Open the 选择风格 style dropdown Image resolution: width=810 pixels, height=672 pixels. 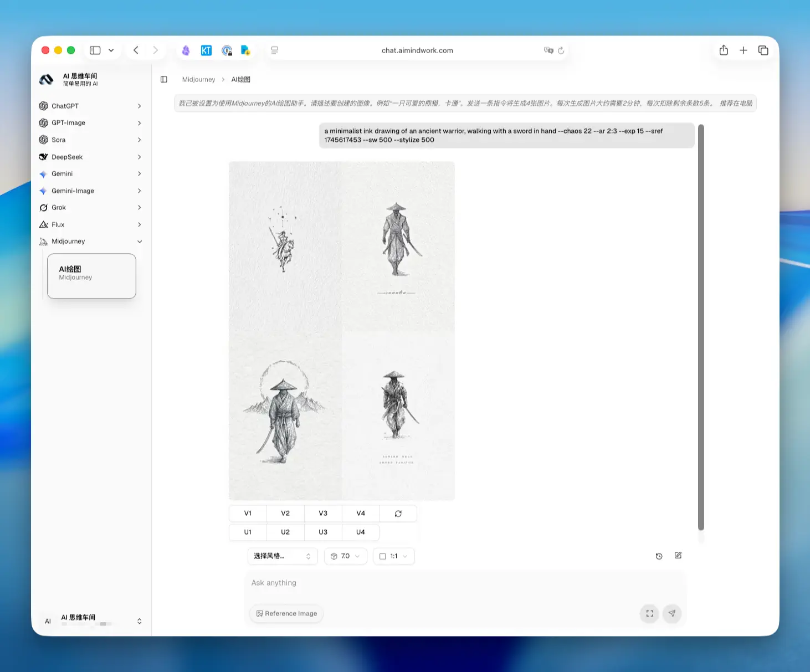point(283,556)
